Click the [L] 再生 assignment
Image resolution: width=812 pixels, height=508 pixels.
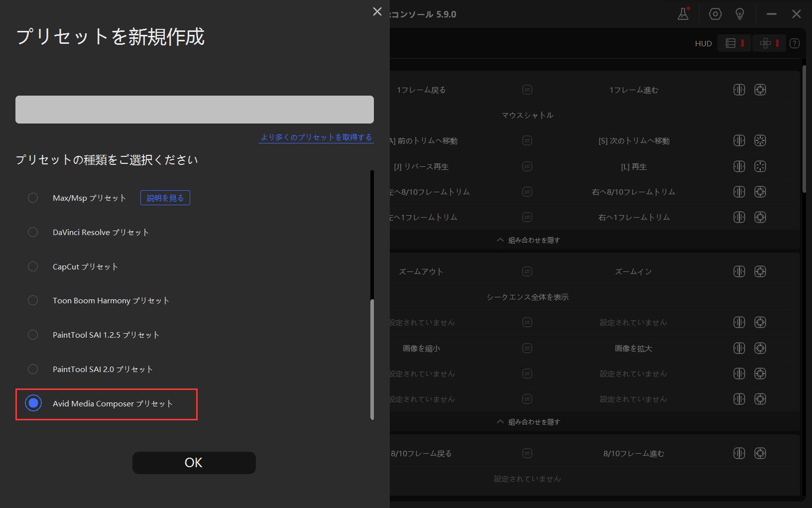633,166
